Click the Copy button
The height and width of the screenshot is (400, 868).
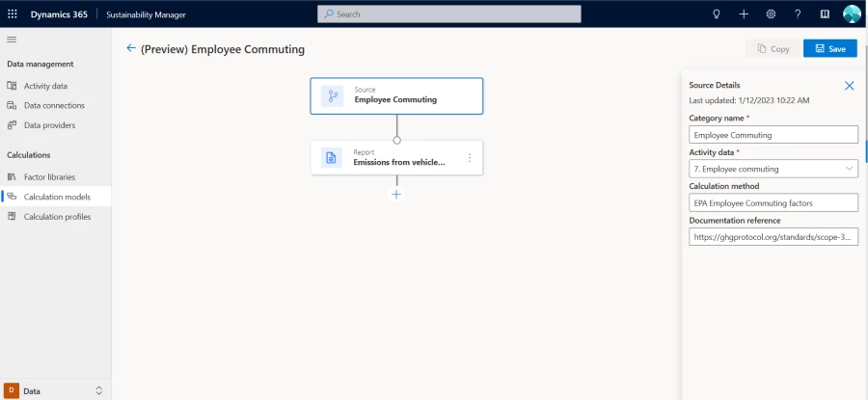coord(773,49)
